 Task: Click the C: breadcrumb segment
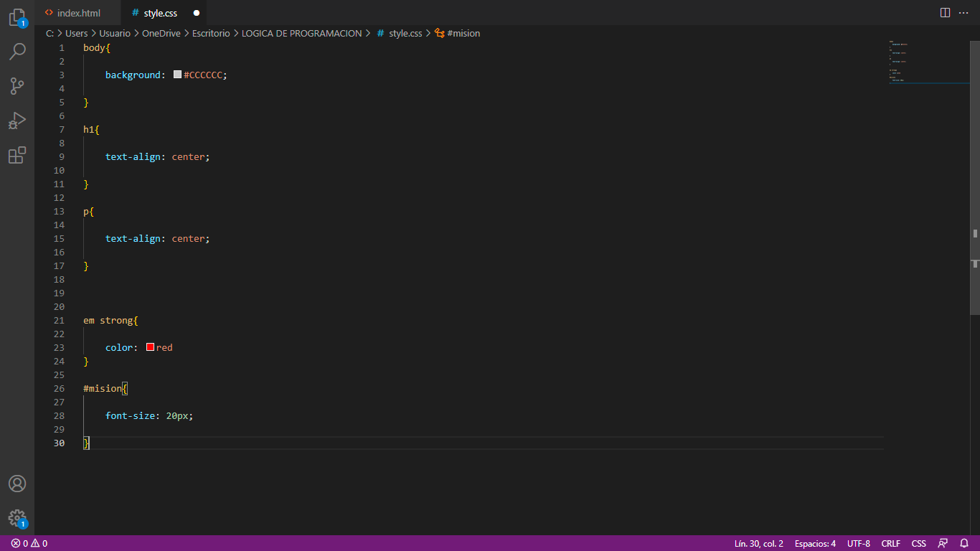point(50,33)
